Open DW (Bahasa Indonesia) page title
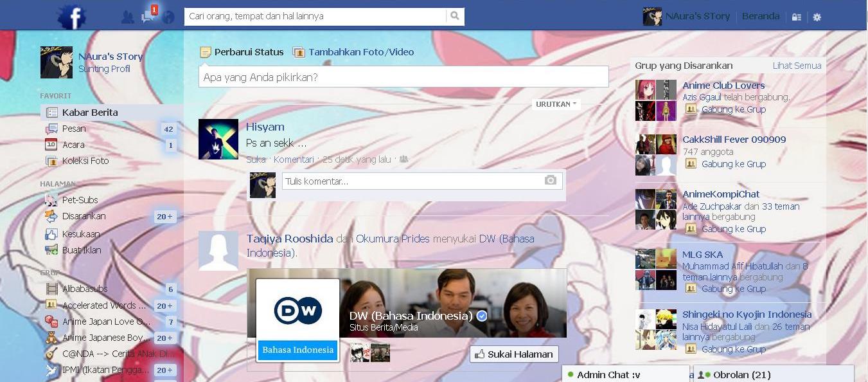This screenshot has width=868, height=382. (x=411, y=316)
